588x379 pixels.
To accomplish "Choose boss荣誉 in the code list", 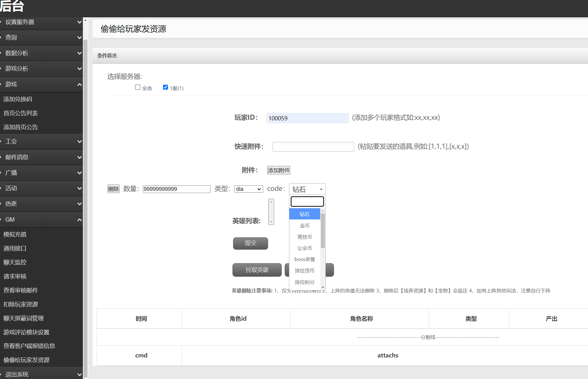I will [304, 259].
